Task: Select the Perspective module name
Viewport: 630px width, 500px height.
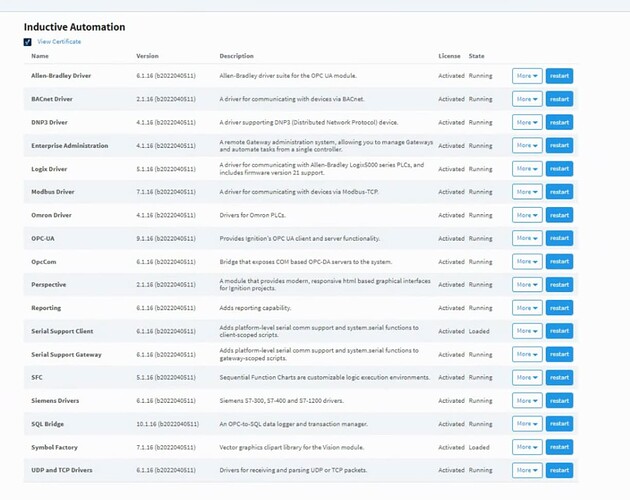Action: [x=49, y=285]
